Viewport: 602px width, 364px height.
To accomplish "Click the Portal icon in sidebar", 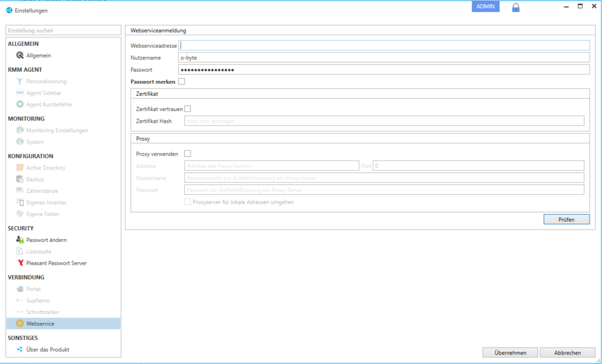I will (20, 289).
